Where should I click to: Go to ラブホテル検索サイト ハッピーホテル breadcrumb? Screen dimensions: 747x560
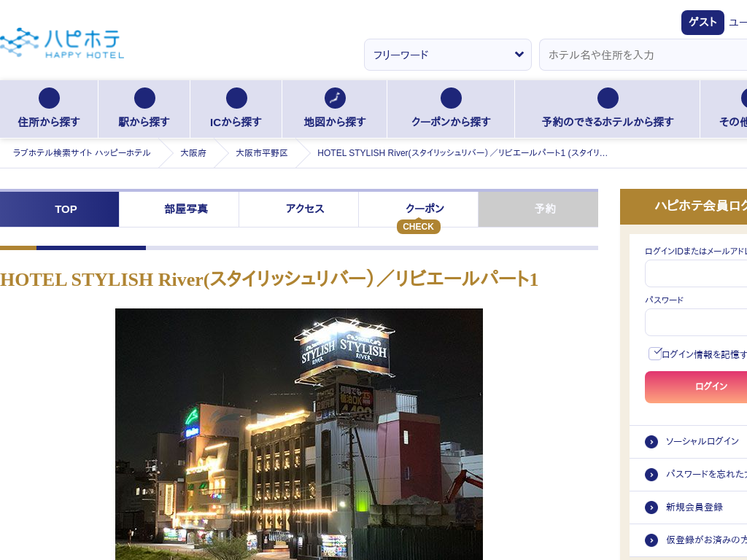pos(82,153)
